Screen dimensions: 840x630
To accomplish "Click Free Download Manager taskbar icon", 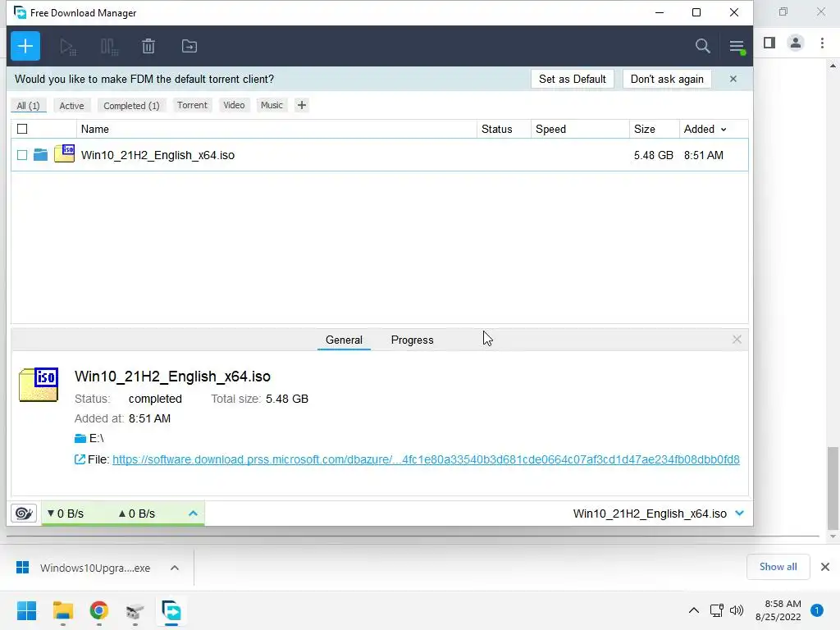I will point(171,610).
